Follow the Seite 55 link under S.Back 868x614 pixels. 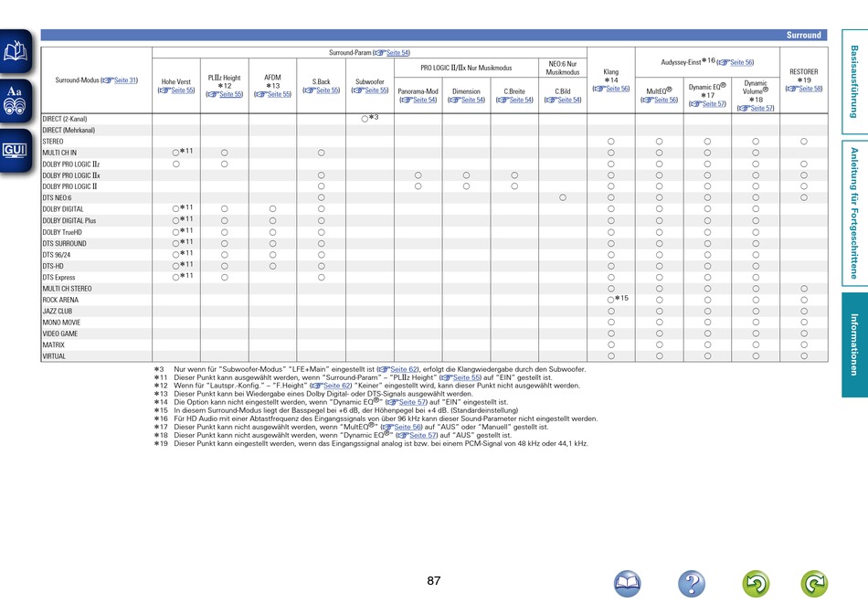click(327, 90)
